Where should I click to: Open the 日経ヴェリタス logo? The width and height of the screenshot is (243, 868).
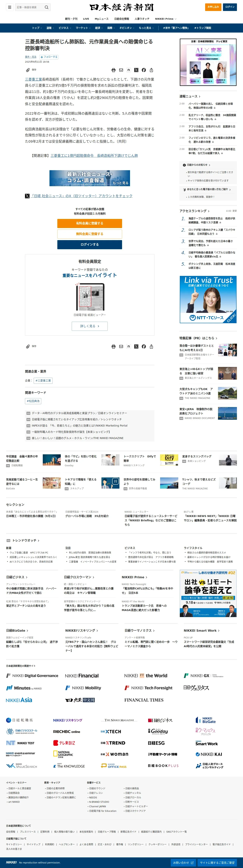pyautogui.click(x=196, y=688)
